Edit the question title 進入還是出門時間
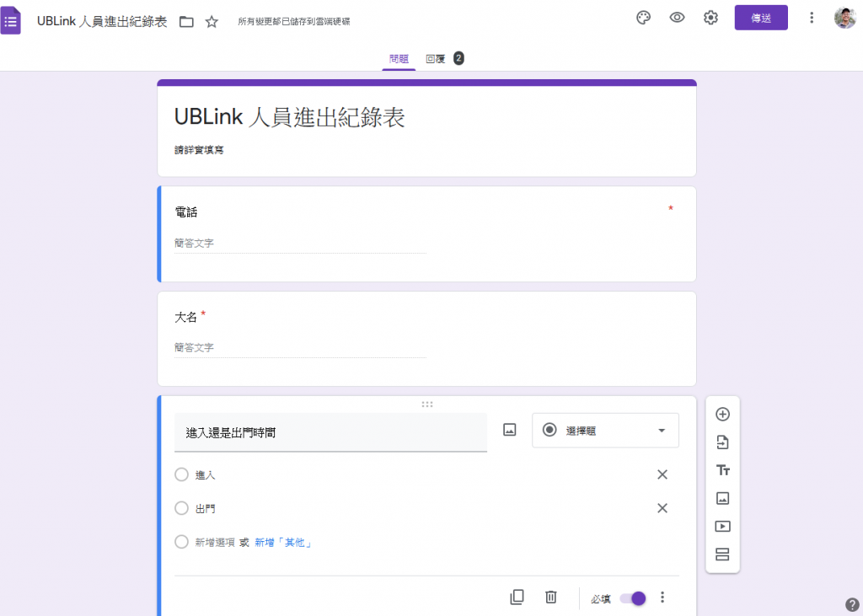863x616 pixels. [x=330, y=432]
